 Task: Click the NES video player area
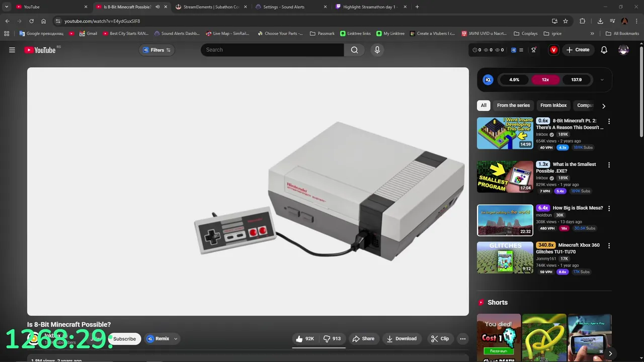tap(248, 192)
